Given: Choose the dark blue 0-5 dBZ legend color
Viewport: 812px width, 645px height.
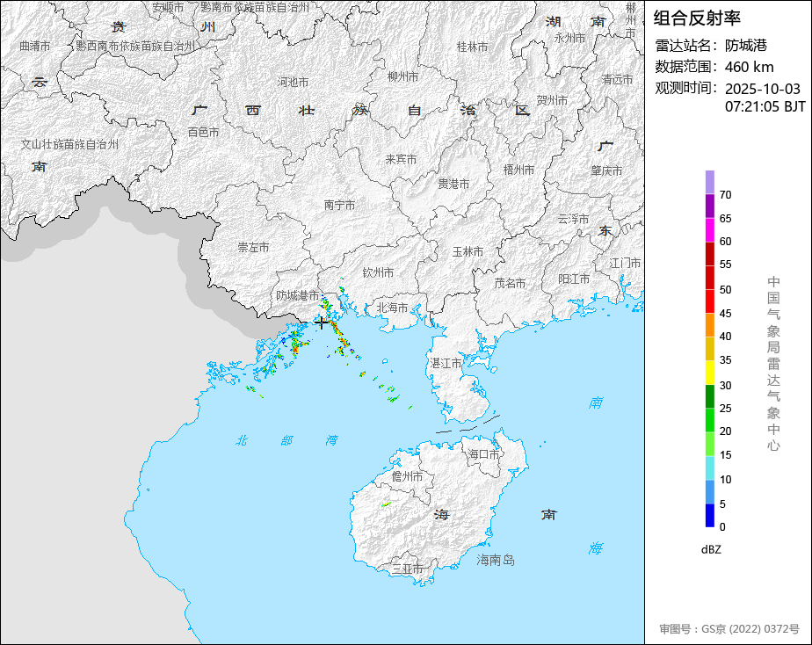Looking at the screenshot, I should [x=709, y=516].
